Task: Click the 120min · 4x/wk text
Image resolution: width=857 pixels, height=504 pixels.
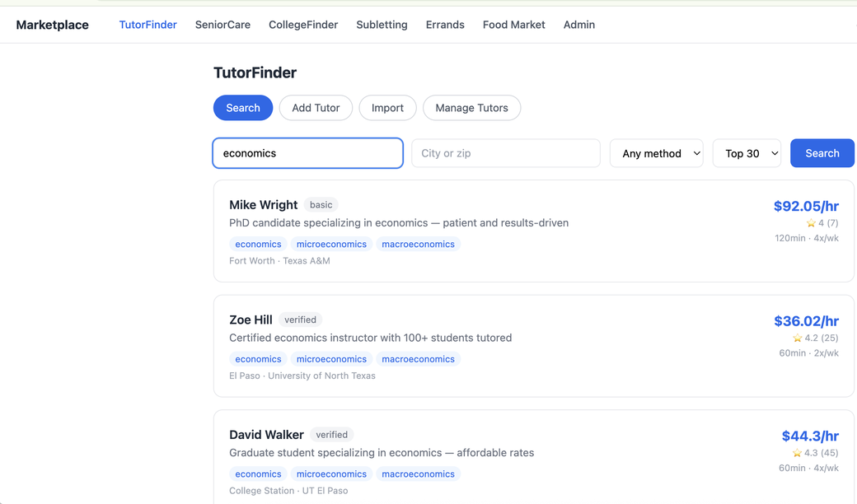Action: 807,238
